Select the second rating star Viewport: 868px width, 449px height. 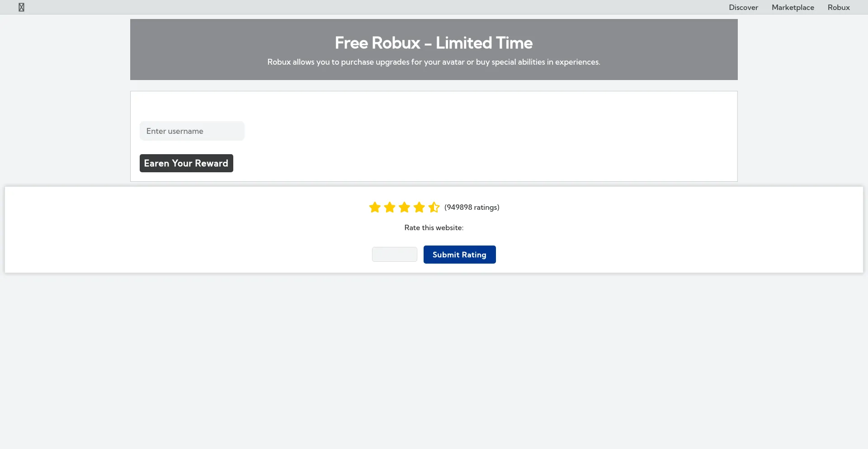(x=390, y=207)
